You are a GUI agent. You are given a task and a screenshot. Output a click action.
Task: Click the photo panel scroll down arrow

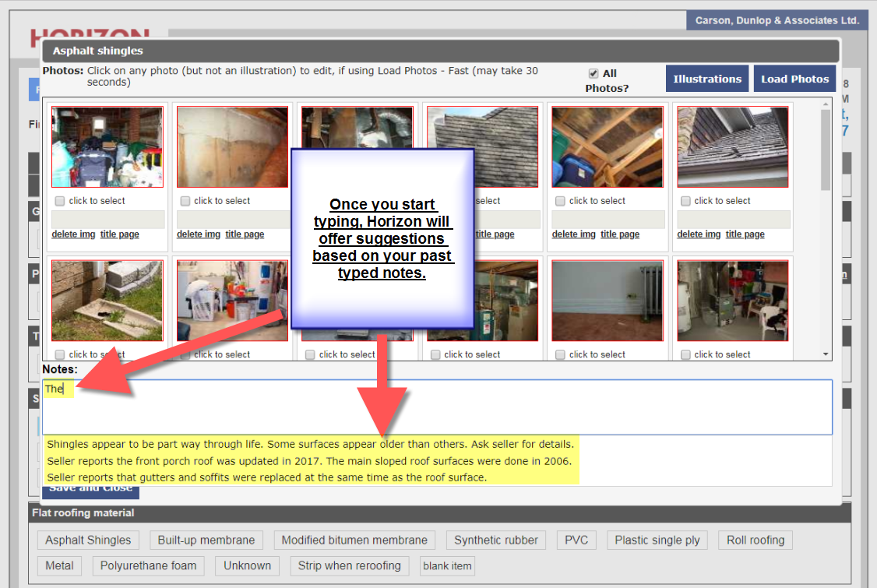point(826,354)
